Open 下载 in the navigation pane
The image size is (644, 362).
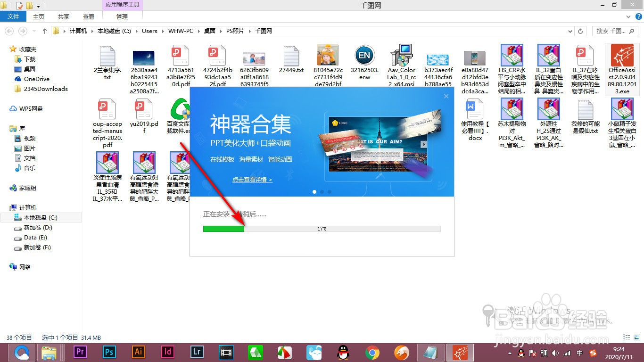coord(30,59)
